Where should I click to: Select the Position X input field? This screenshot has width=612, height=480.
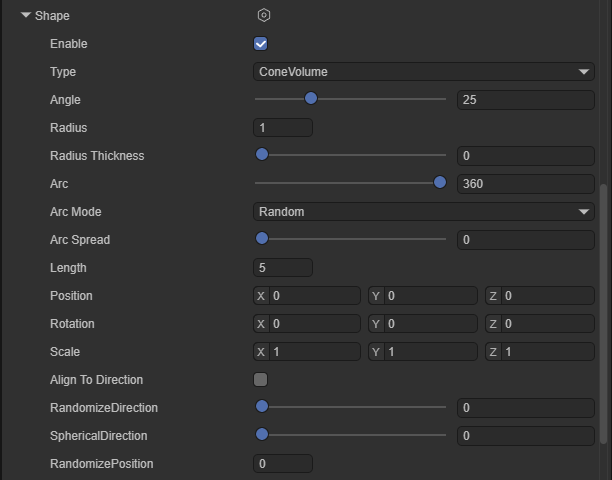coord(314,296)
